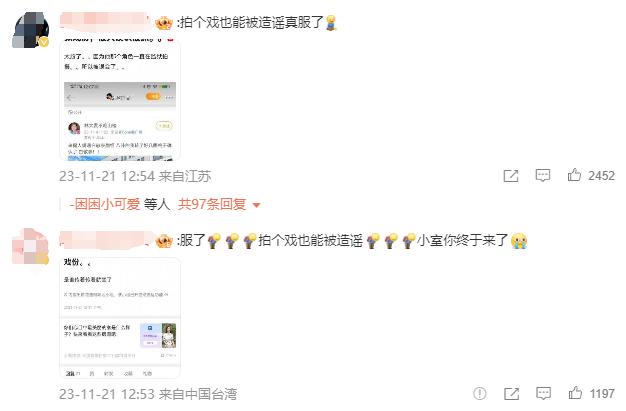Open the second comment's username link

click(x=106, y=238)
